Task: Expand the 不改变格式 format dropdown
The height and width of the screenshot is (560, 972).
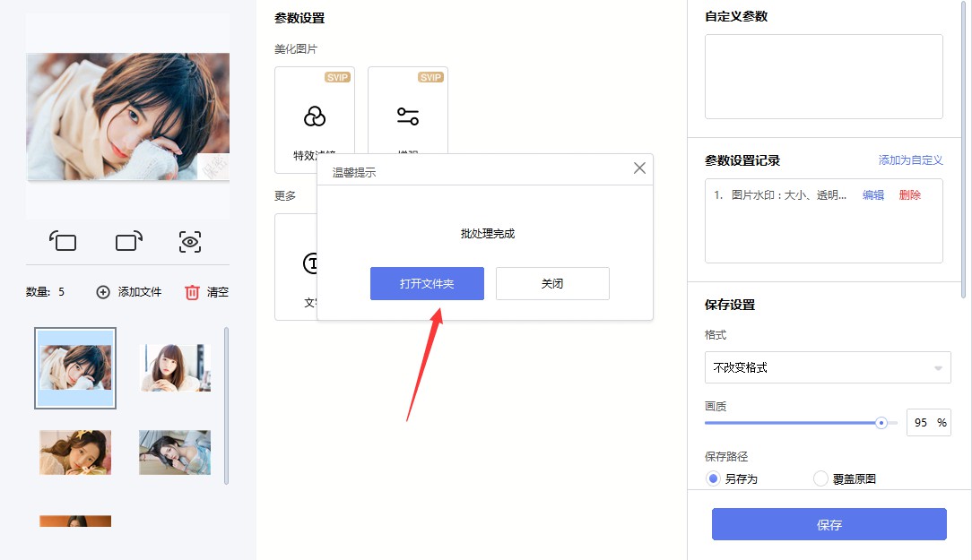Action: [x=826, y=367]
